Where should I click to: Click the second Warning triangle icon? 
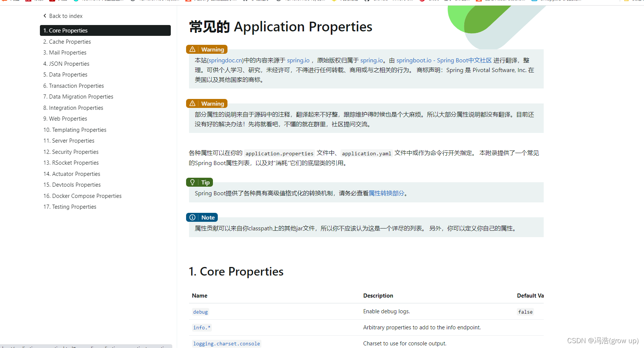tap(192, 103)
